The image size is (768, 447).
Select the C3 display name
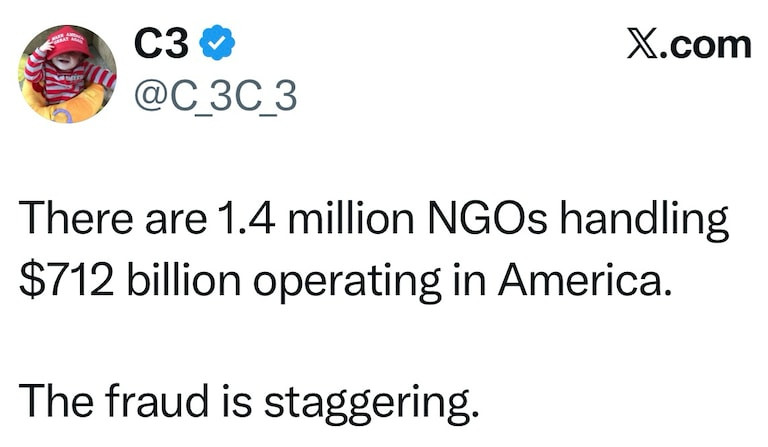point(163,44)
